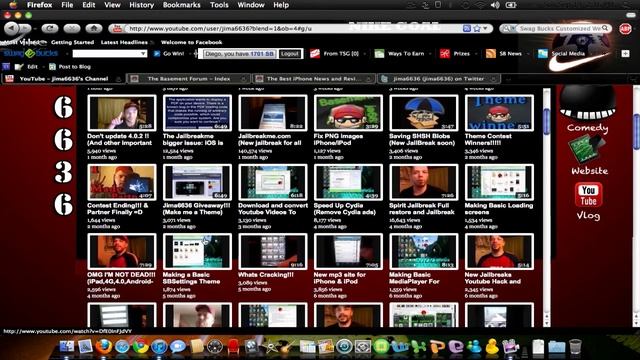The width and height of the screenshot is (640, 360).
Task: Open the File menu
Action: point(67,5)
